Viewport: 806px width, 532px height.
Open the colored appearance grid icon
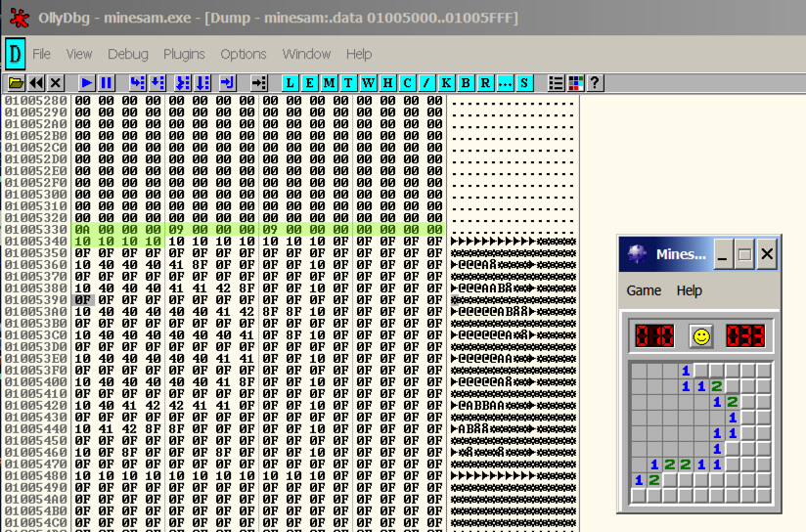pyautogui.click(x=575, y=83)
